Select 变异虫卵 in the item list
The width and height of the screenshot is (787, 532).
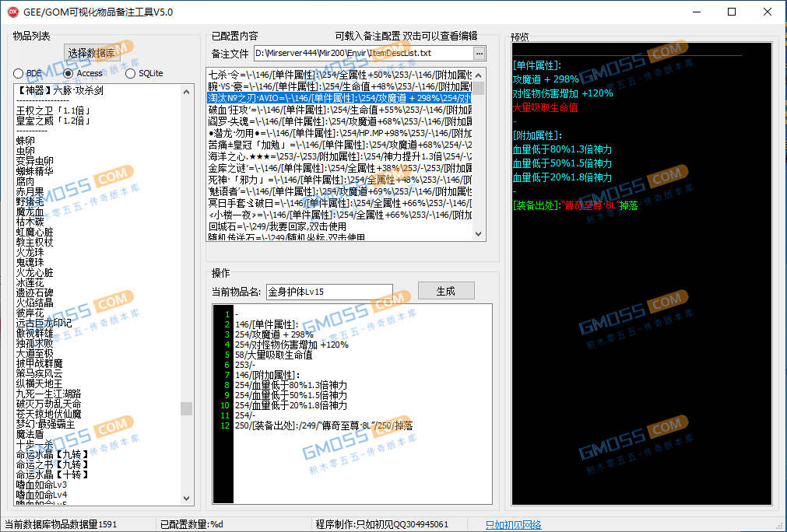click(34, 161)
